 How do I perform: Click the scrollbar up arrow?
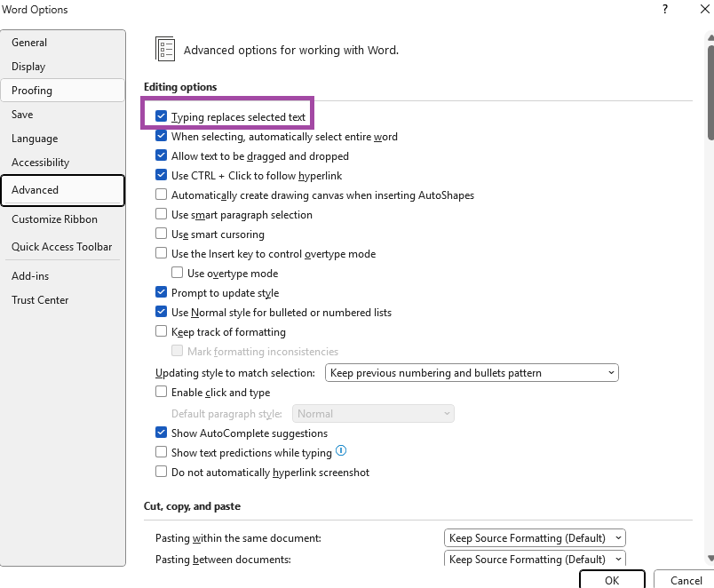click(x=710, y=37)
